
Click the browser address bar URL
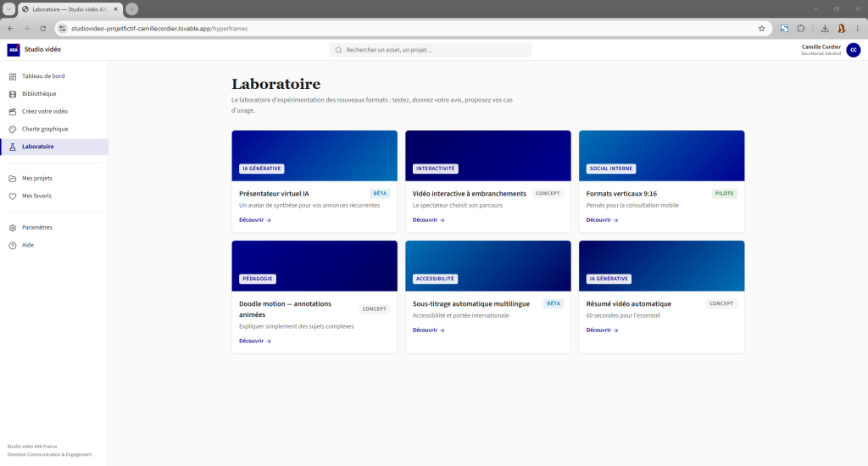click(159, 29)
